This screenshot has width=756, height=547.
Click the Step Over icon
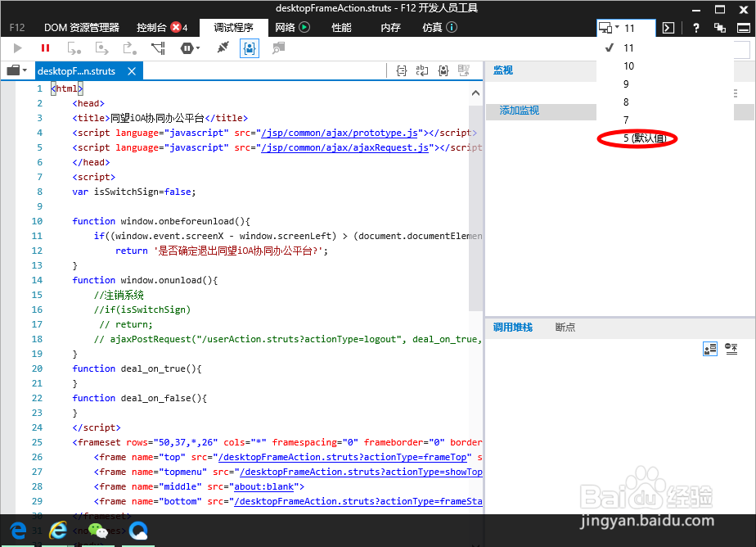(101, 48)
